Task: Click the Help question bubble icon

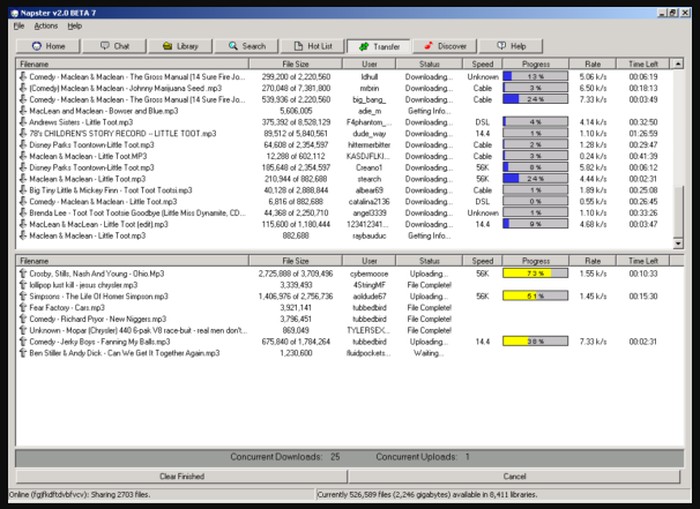Action: point(501,46)
